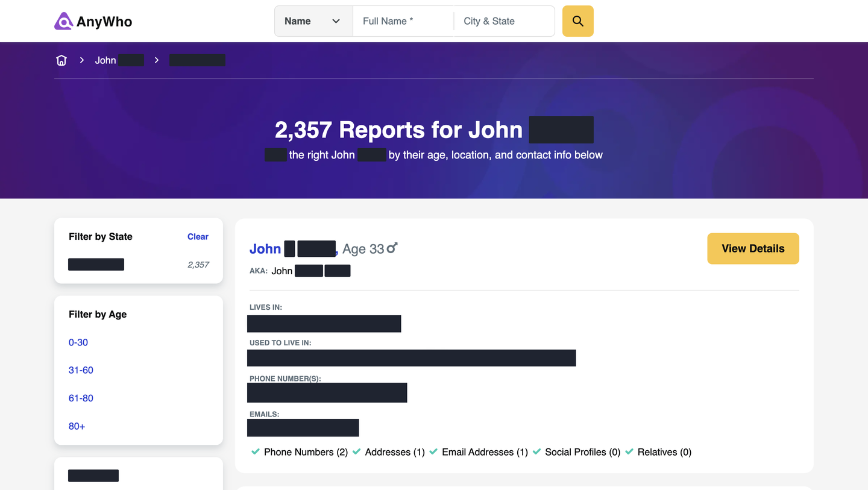Click the Phone Numbers (2) text
Viewport: 868px width, 490px height.
tap(306, 452)
